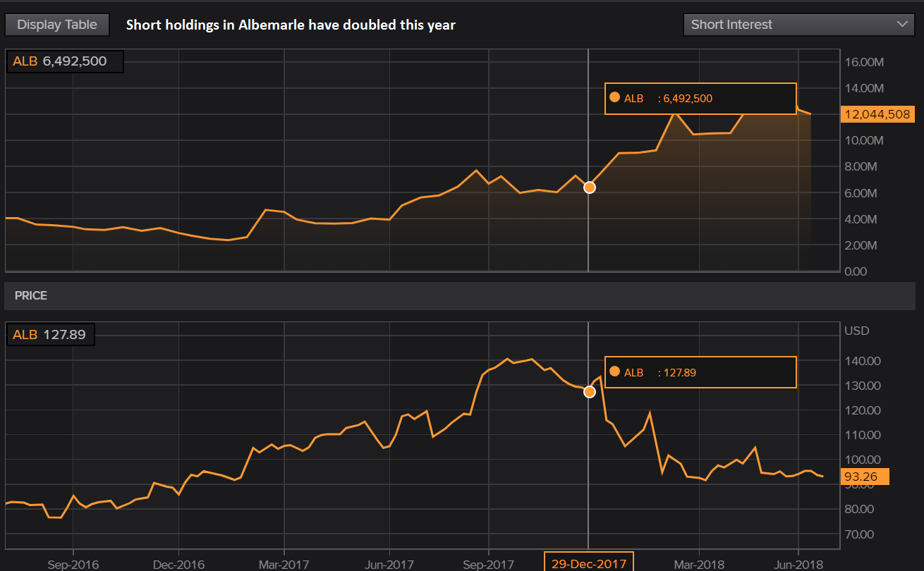924x571 pixels.
Task: Click the Dec-2016 label on the time axis
Action: [179, 565]
